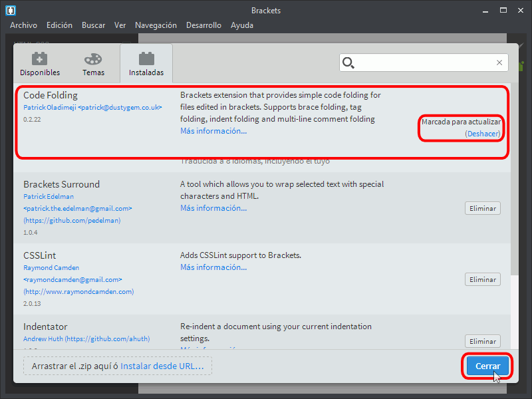Maximize the Brackets window
532x399 pixels.
[x=503, y=11]
